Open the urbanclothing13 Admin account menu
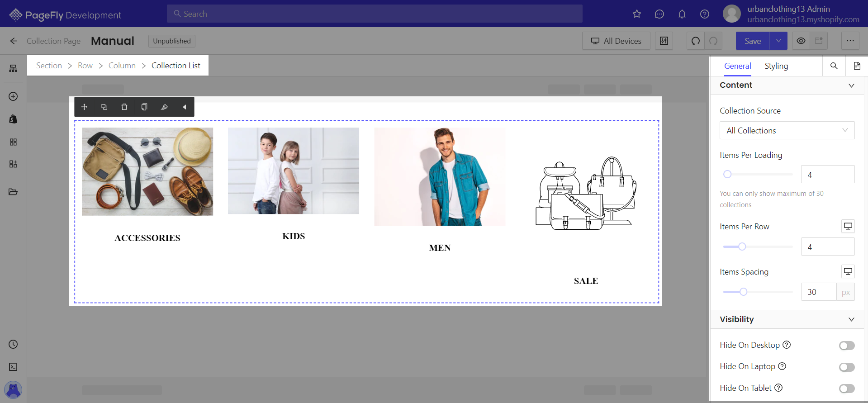Viewport: 868px width, 403px height. (x=792, y=14)
